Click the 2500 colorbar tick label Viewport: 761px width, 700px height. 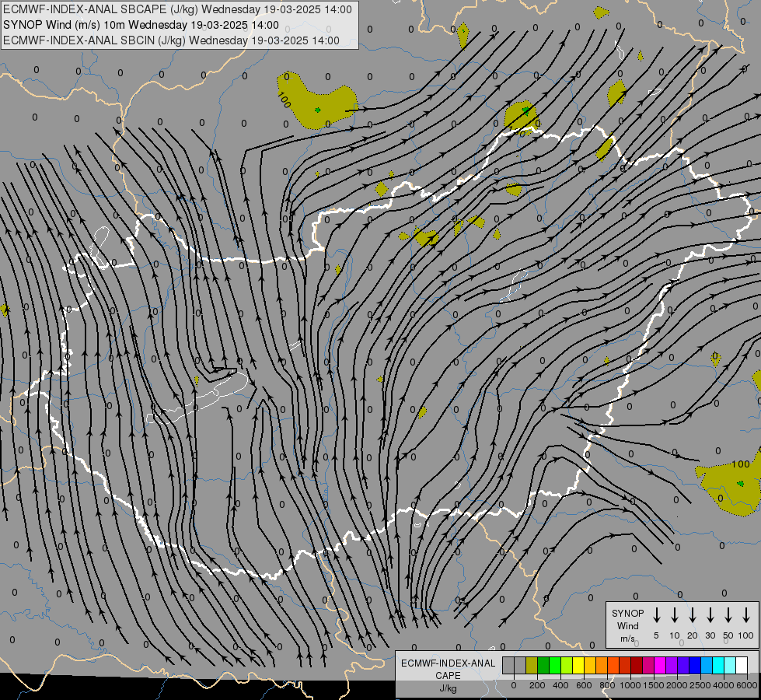pyautogui.click(x=700, y=685)
